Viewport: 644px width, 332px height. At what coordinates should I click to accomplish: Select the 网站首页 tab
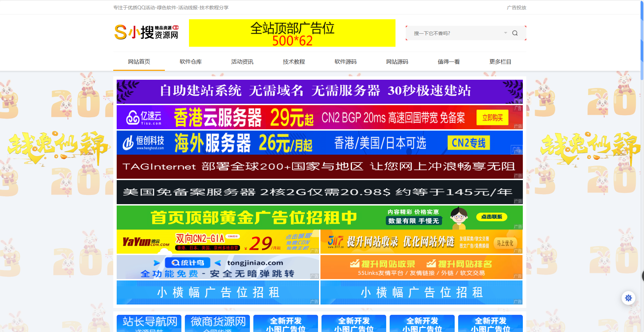139,62
